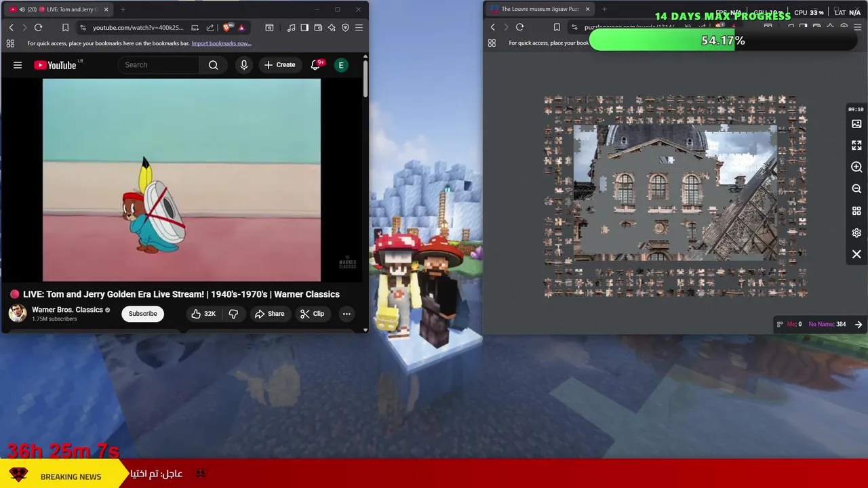This screenshot has height=488, width=868.
Task: Go back in the puzzle browser window
Action: coord(493,28)
